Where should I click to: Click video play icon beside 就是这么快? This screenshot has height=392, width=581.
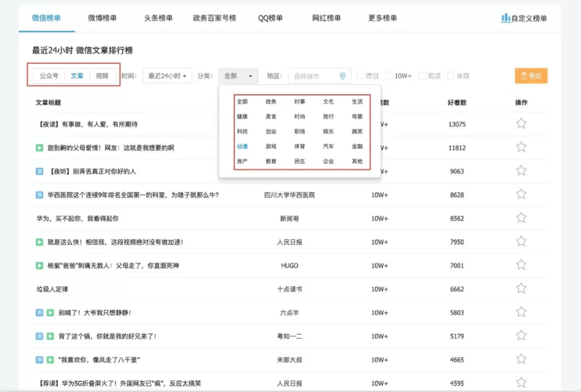click(x=39, y=242)
